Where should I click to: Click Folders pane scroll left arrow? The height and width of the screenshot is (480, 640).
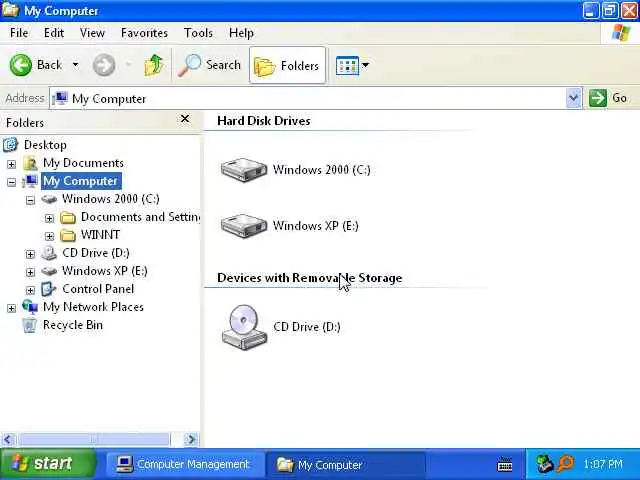tap(9, 439)
